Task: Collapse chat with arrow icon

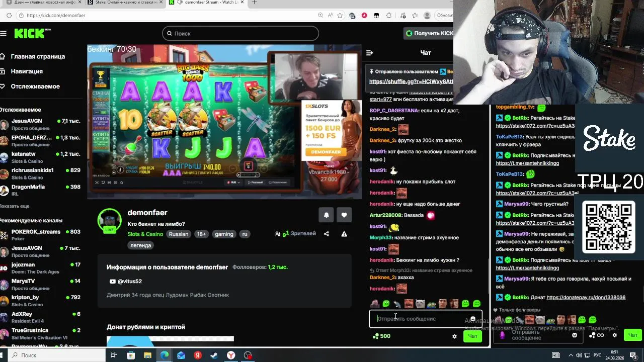Action: [x=370, y=53]
